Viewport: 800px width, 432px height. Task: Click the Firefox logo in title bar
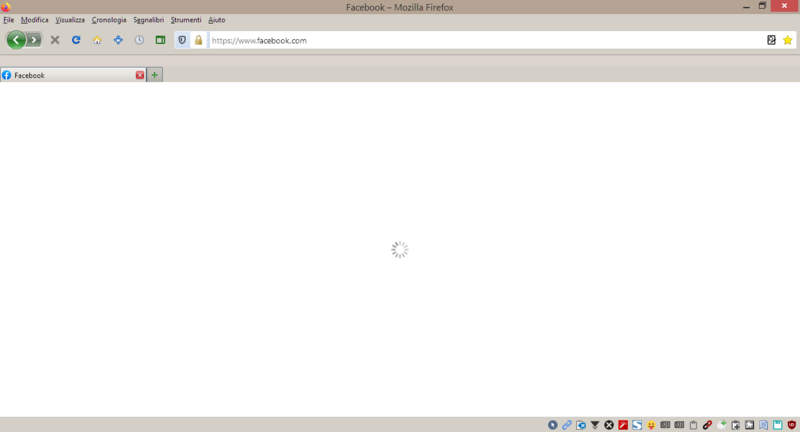(6, 7)
